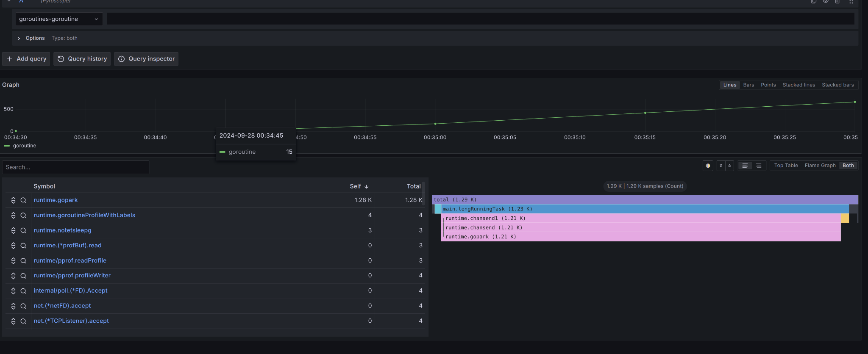Viewport: 868px width, 354px height.
Task: Set flame graph text alignment to right
Action: [758, 166]
